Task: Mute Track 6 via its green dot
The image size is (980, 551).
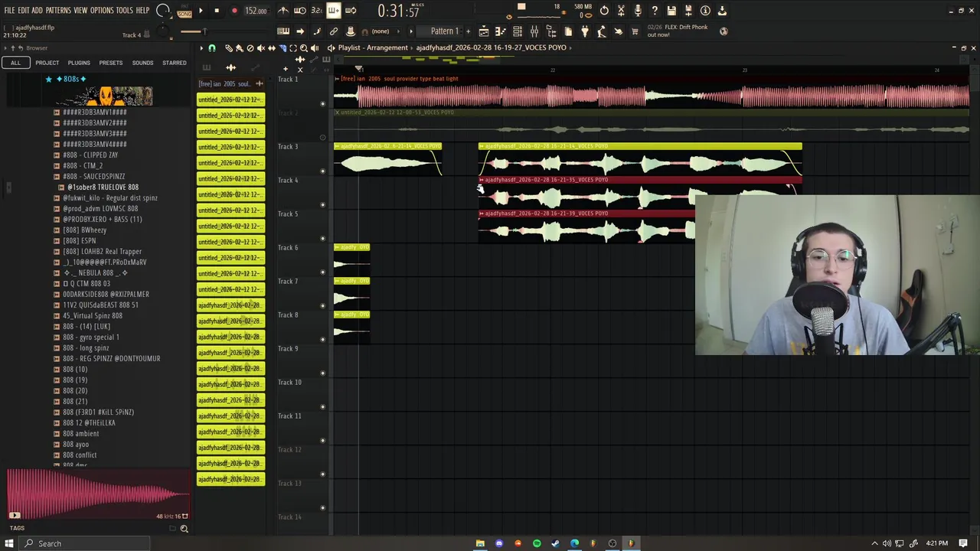Action: (x=322, y=272)
